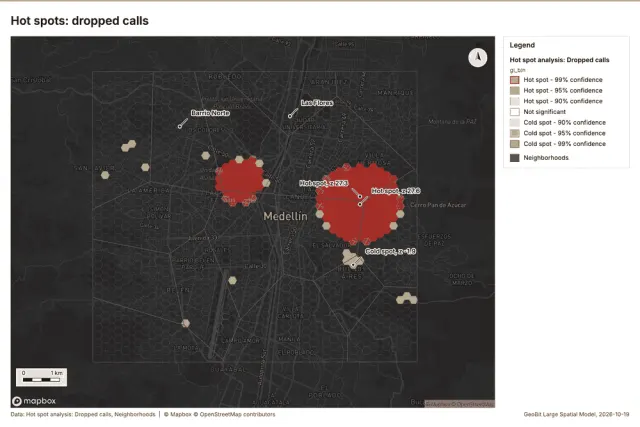Click the 'ROBLEDO' district label
The width and height of the screenshot is (640, 427).
(225, 76)
